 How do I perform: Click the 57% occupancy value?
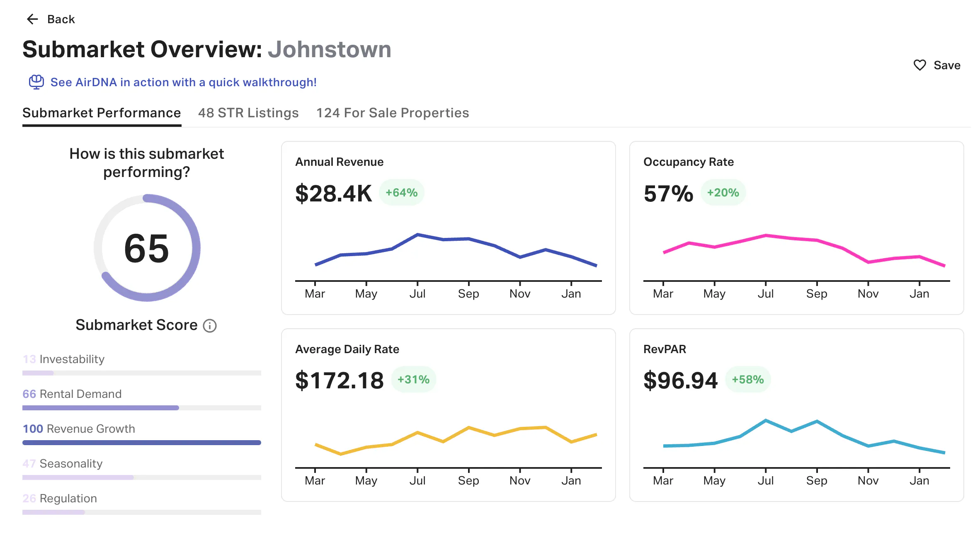tap(668, 193)
